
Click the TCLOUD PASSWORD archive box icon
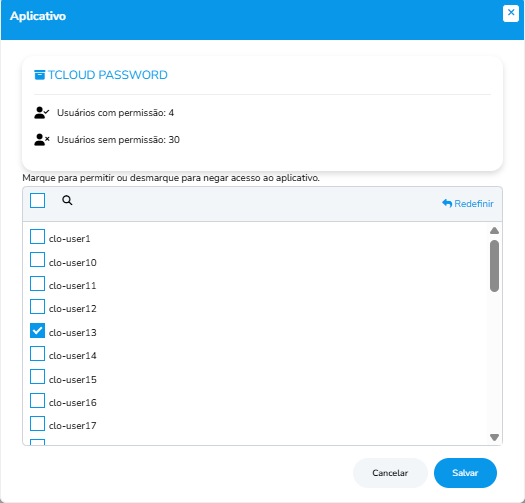coord(40,75)
